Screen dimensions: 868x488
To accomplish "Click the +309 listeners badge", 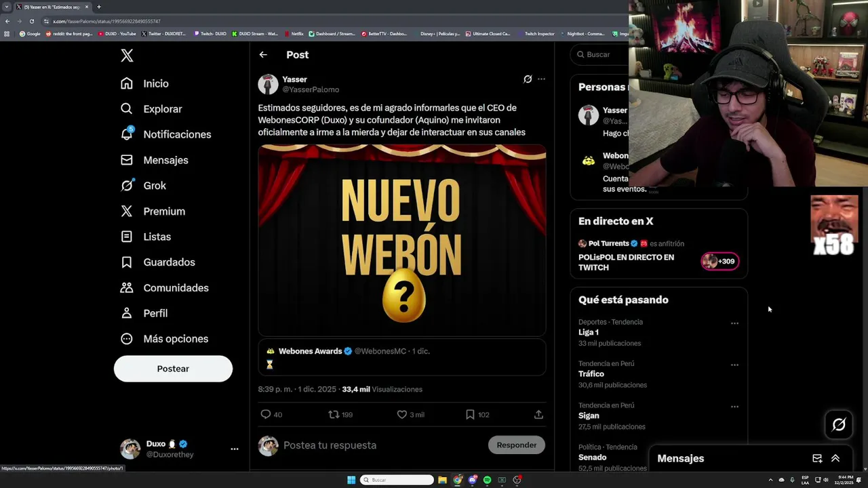I will (720, 261).
